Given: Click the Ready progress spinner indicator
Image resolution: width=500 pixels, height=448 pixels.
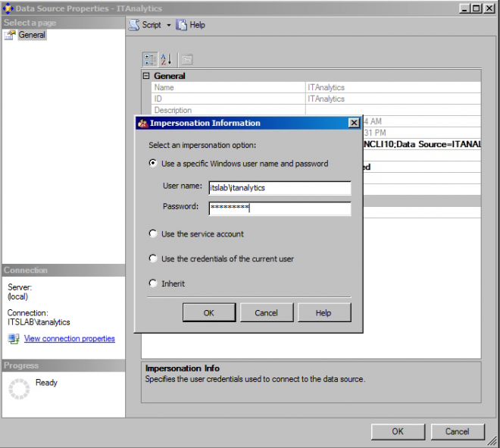Looking at the screenshot, I should coord(19,389).
